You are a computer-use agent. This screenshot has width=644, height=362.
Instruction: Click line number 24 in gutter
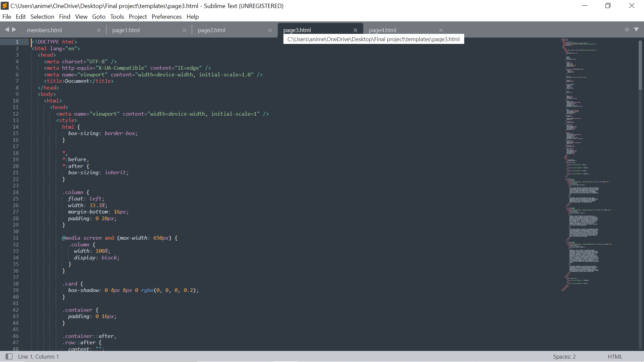point(16,192)
